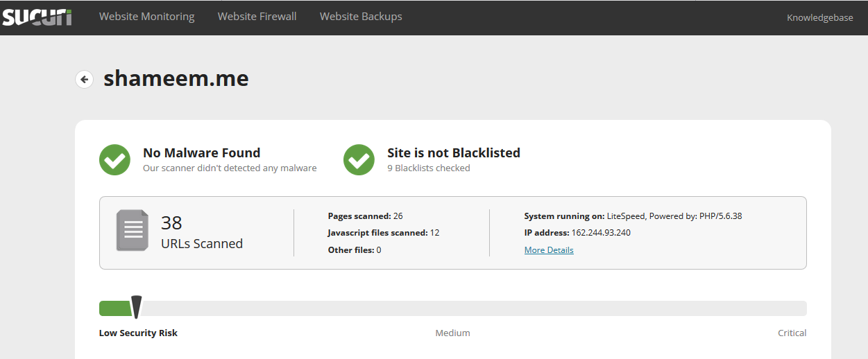Image resolution: width=868 pixels, height=359 pixels.
Task: Click the 9 Blacklists checked text
Action: point(428,168)
